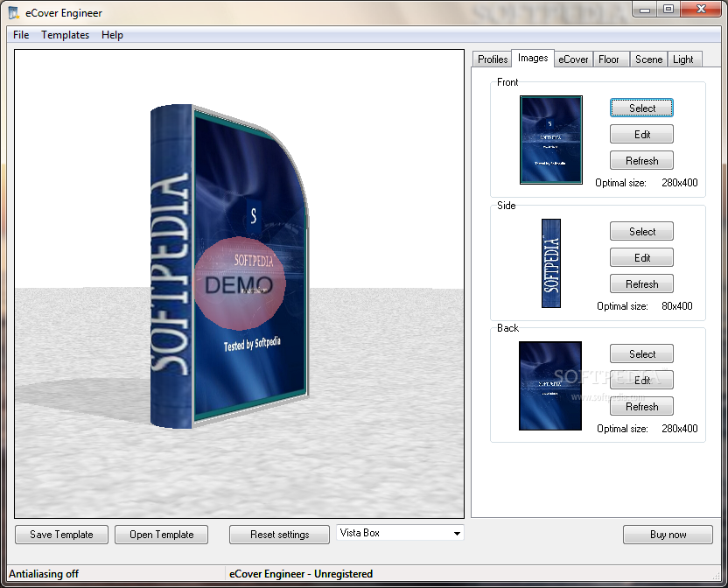Click the eCover Engineer - Unregistered status text
The height and width of the screenshot is (588, 728).
point(301,574)
